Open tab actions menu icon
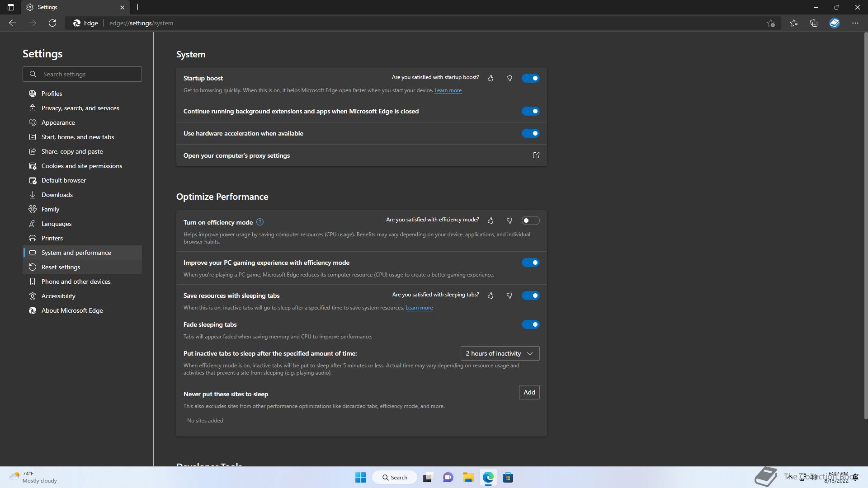 [x=11, y=7]
